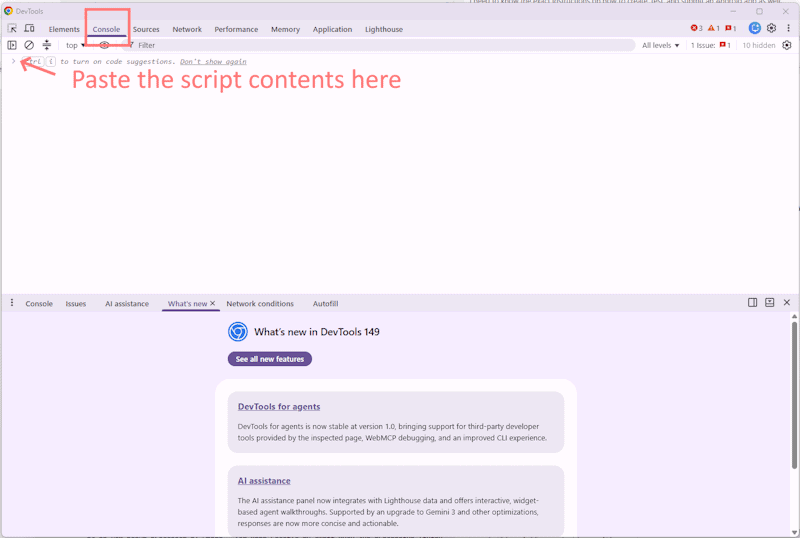Focus the console Filter input field

coord(380,45)
